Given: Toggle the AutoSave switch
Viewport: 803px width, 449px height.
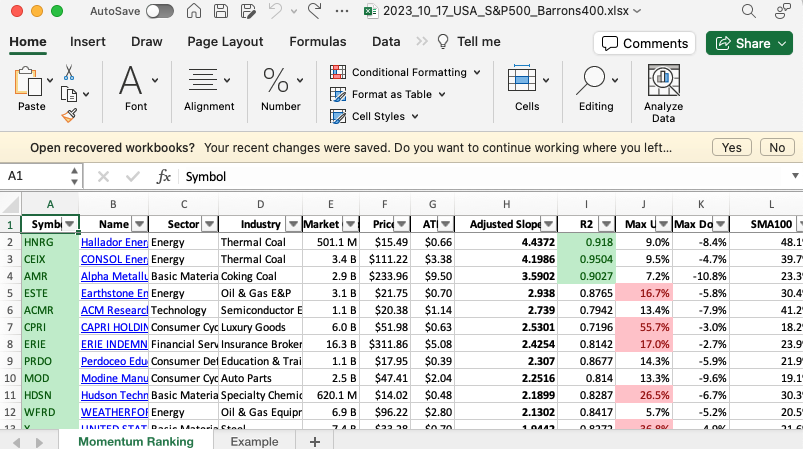Looking at the screenshot, I should [x=159, y=11].
